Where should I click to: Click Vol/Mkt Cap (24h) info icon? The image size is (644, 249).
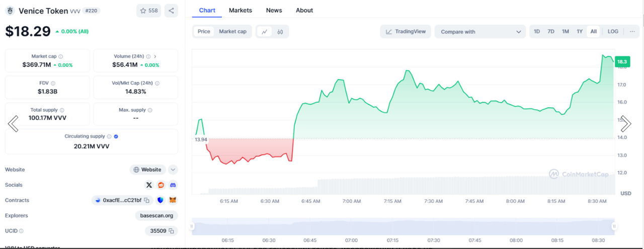click(157, 84)
